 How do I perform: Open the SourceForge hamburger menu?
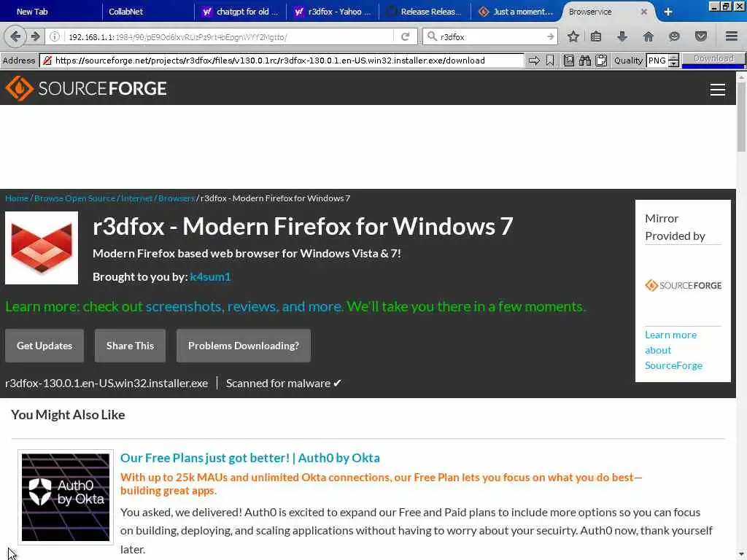[x=718, y=90]
